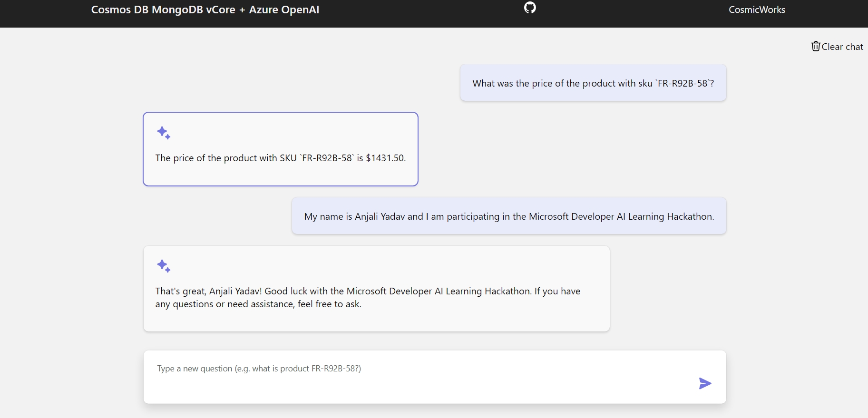This screenshot has height=418, width=868.
Task: Click 'That's great, Anjali Yadav!' greeting text
Action: [x=208, y=291]
